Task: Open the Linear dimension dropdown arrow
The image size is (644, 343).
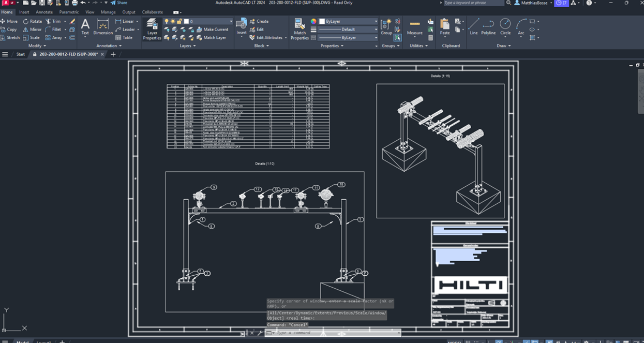Action: click(137, 21)
